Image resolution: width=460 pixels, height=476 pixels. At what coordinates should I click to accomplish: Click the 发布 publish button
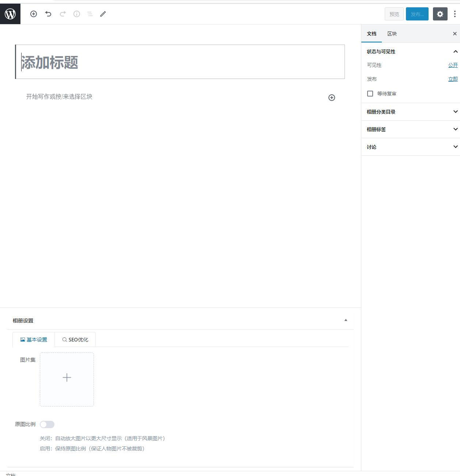[x=417, y=14]
